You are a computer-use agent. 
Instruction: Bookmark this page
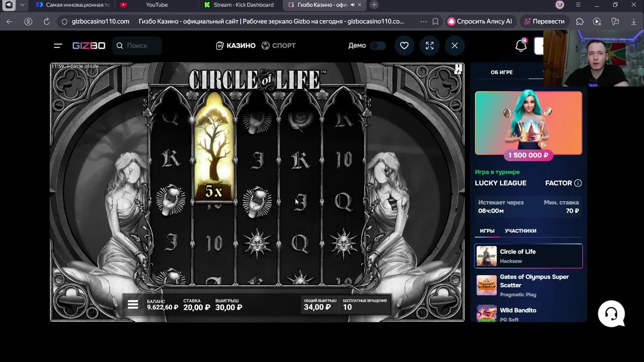pos(435,22)
